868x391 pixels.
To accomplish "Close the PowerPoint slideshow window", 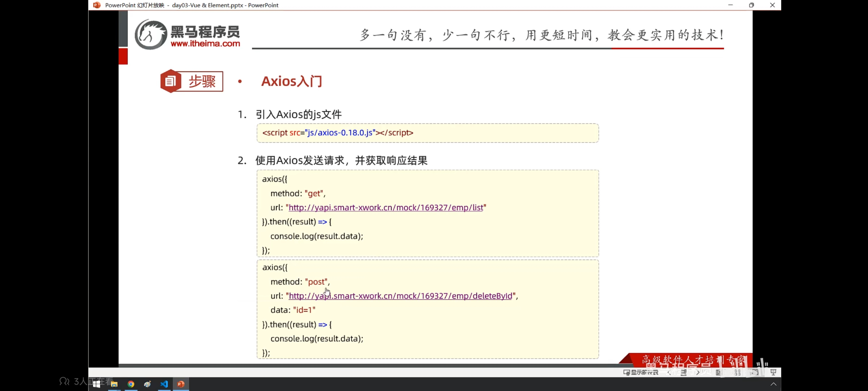I will coord(772,5).
